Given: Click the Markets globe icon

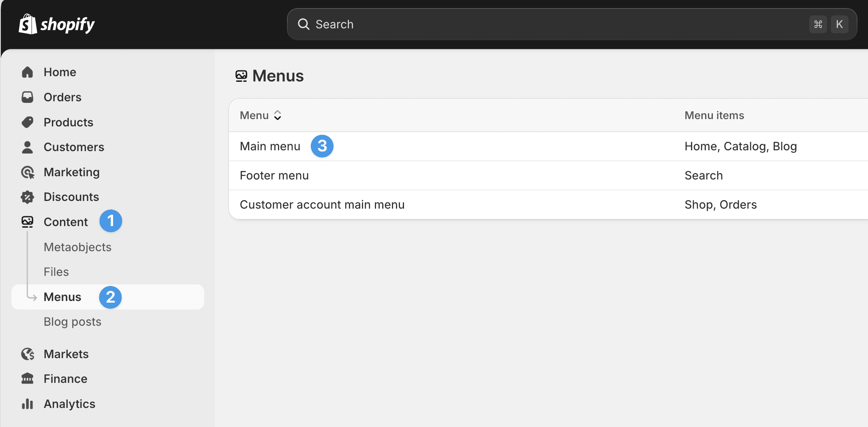Looking at the screenshot, I should (27, 354).
